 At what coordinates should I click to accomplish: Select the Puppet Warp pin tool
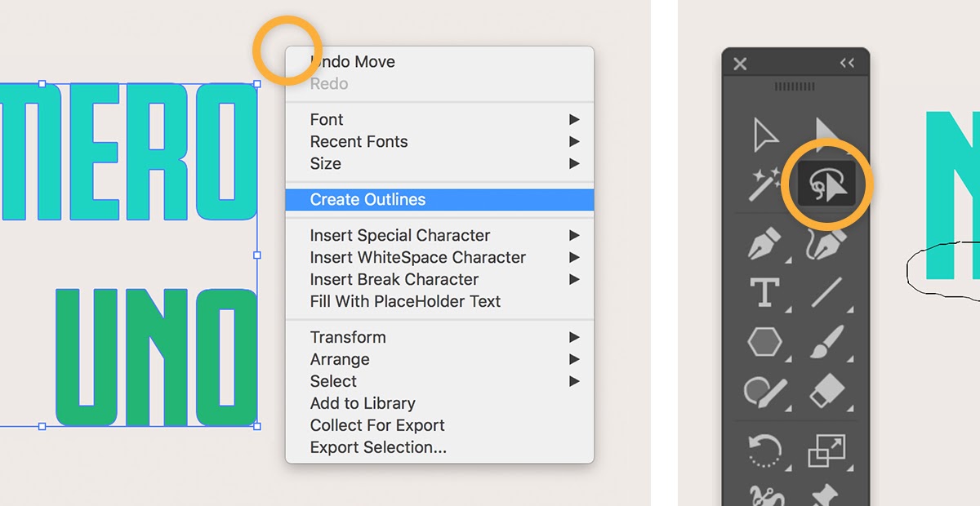click(826, 496)
